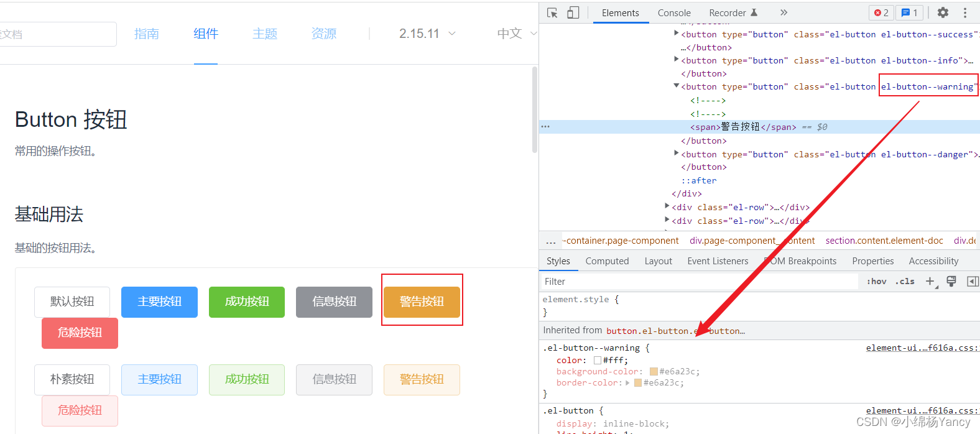
Task: Click the solid orange 警告按钮 button
Action: point(422,302)
